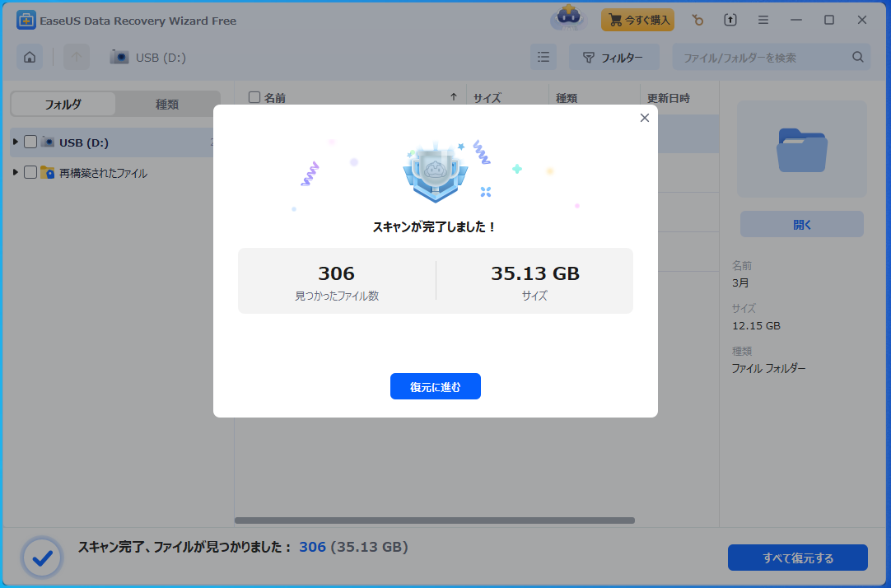The width and height of the screenshot is (891, 588).
Task: Click the 復元に進む button
Action: (x=436, y=386)
